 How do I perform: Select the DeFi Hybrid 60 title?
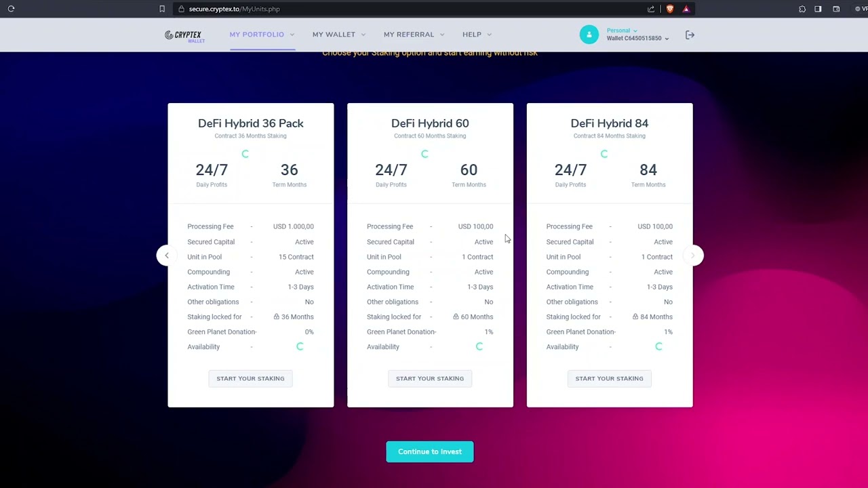(430, 123)
